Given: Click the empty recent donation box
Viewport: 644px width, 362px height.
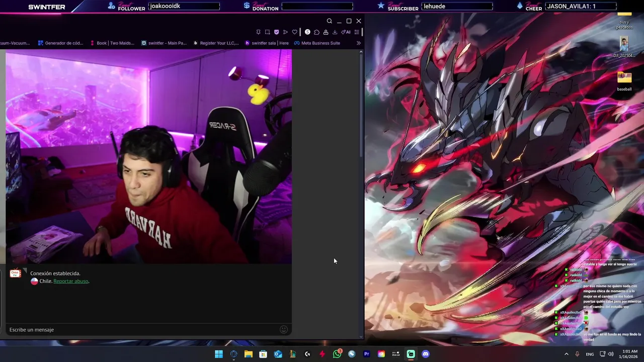Looking at the screenshot, I should point(317,6).
